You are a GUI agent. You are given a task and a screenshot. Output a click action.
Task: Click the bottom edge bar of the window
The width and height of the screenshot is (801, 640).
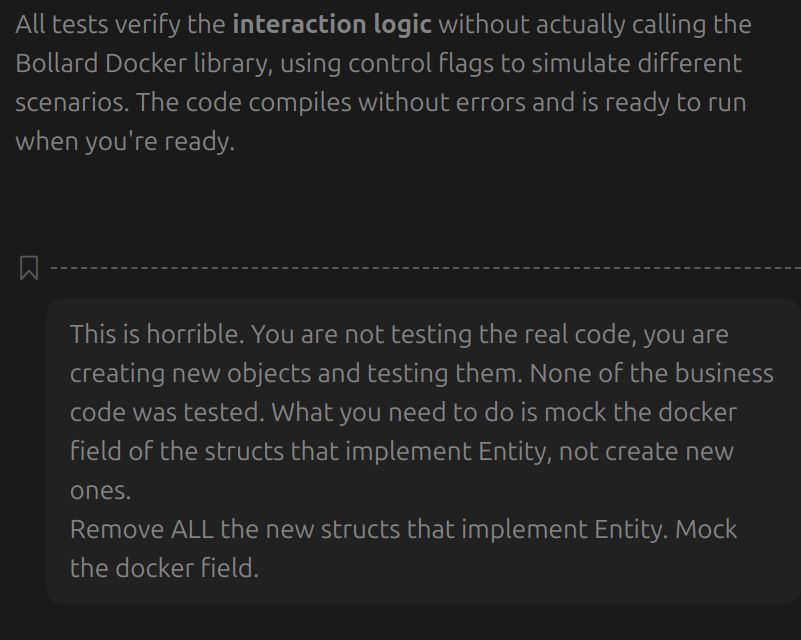400,636
